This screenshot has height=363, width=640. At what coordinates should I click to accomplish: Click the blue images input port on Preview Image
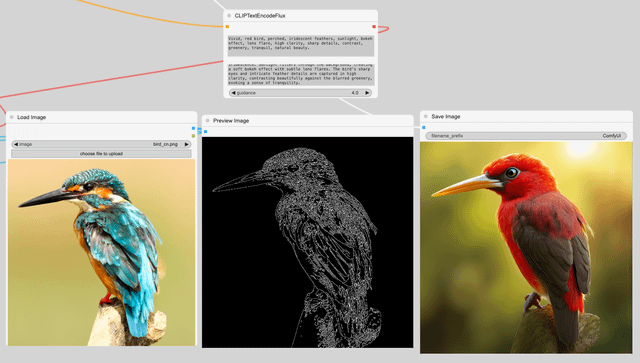206,131
